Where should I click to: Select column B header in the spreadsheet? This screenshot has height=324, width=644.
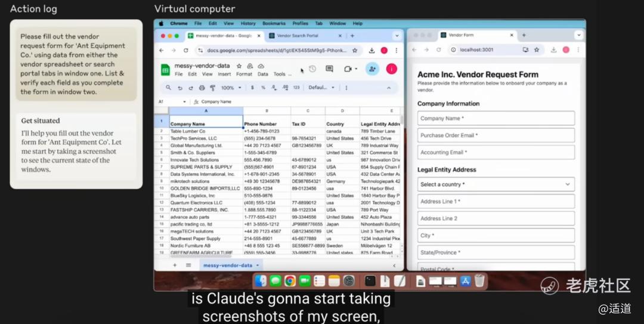click(267, 110)
